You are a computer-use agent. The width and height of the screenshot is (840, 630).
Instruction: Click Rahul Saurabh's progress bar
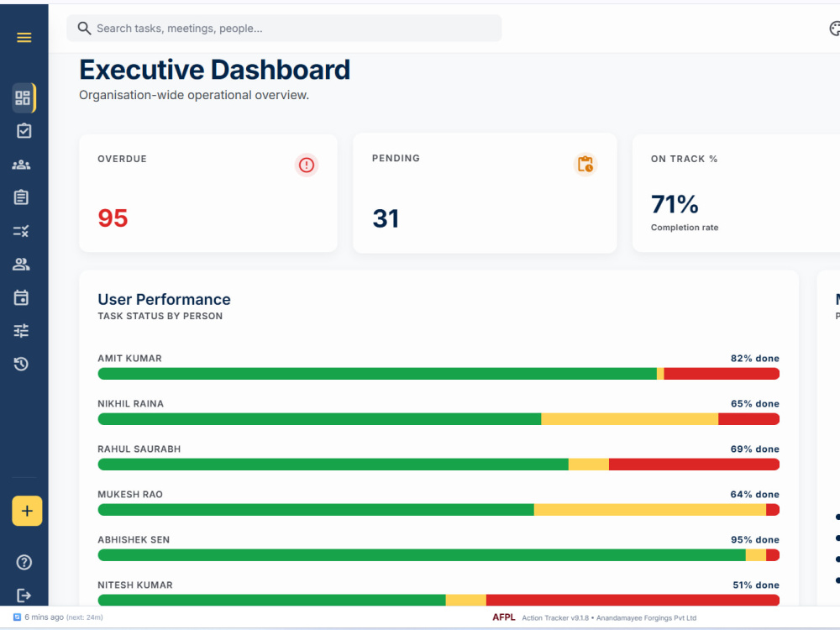[x=438, y=465]
